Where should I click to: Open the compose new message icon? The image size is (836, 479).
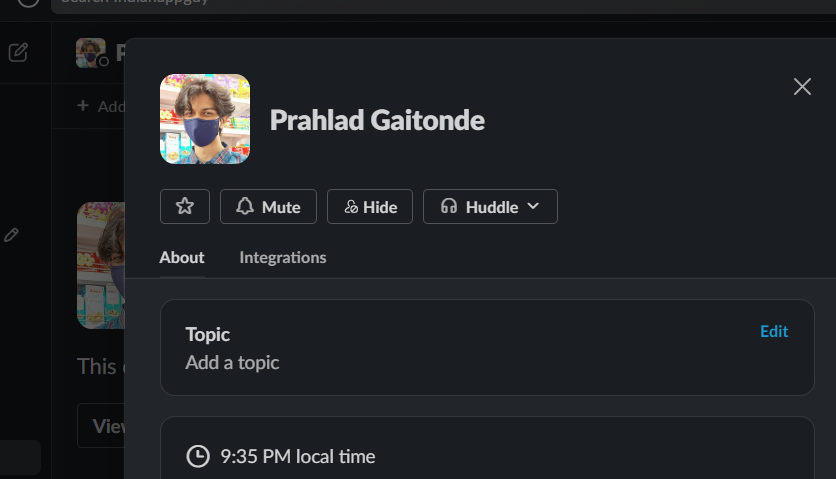[18, 52]
